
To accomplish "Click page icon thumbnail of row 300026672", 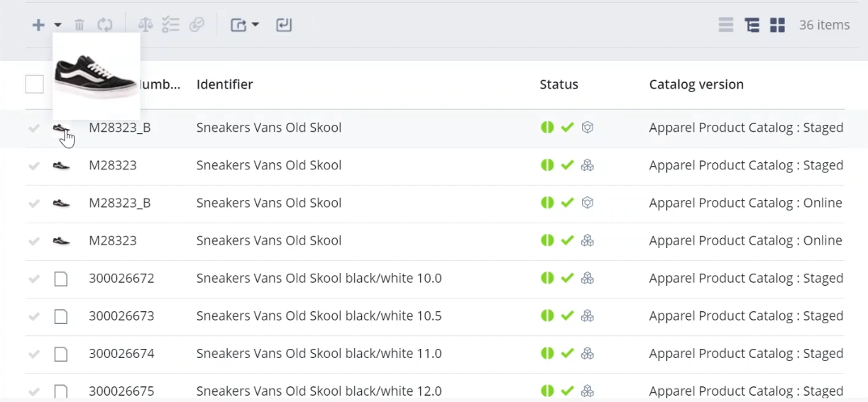I will 61,279.
